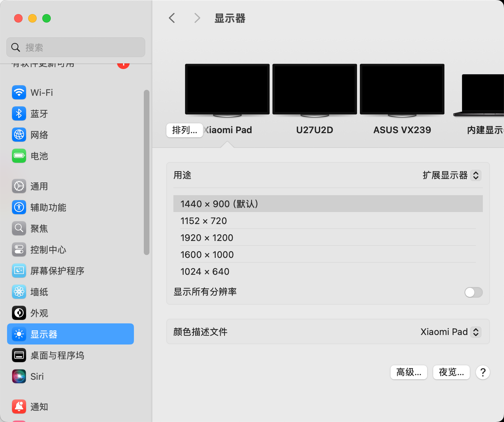
Task: Open Spotlight (聚焦) magnifier icon
Action: point(19,229)
